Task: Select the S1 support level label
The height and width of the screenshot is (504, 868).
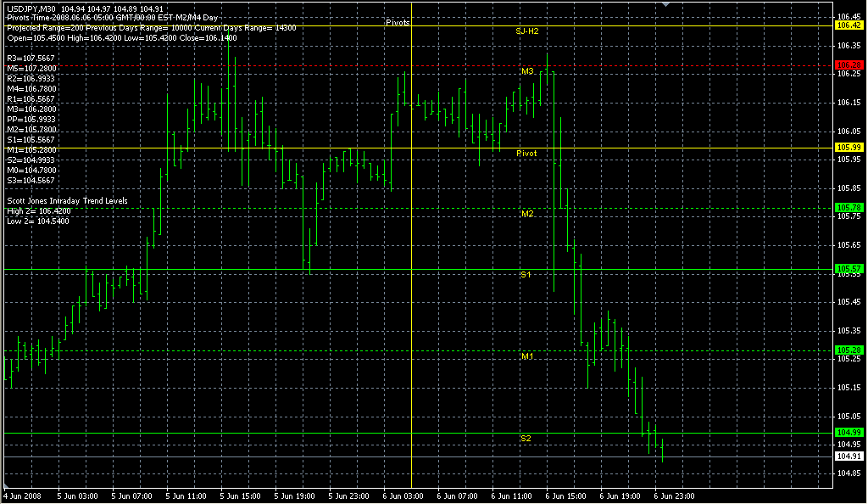Action: click(526, 275)
